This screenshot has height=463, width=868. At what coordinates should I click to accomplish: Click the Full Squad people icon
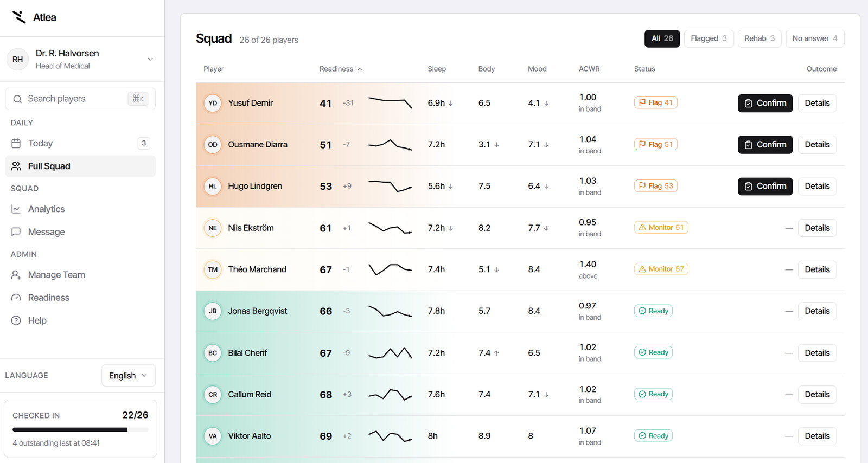(x=16, y=166)
